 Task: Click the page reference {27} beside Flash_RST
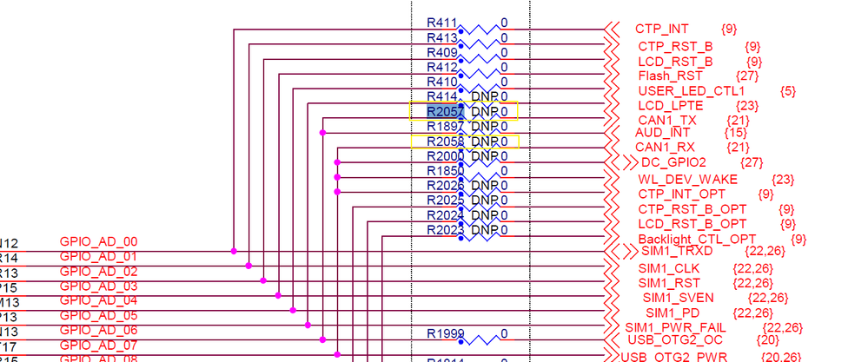(x=746, y=76)
